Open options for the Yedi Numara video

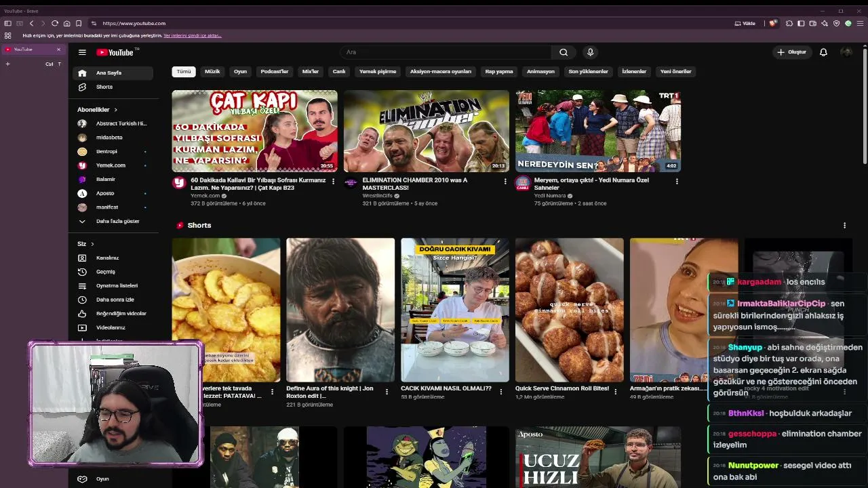click(x=676, y=182)
